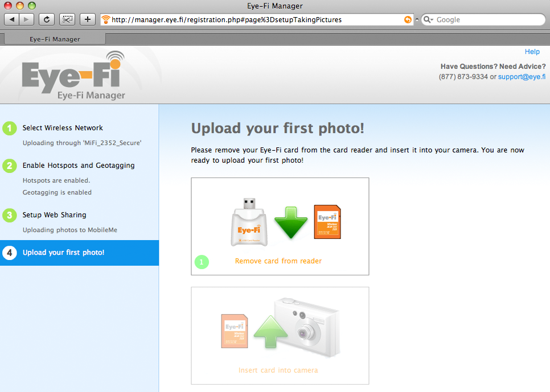
Task: Open the Help link
Action: (x=532, y=52)
